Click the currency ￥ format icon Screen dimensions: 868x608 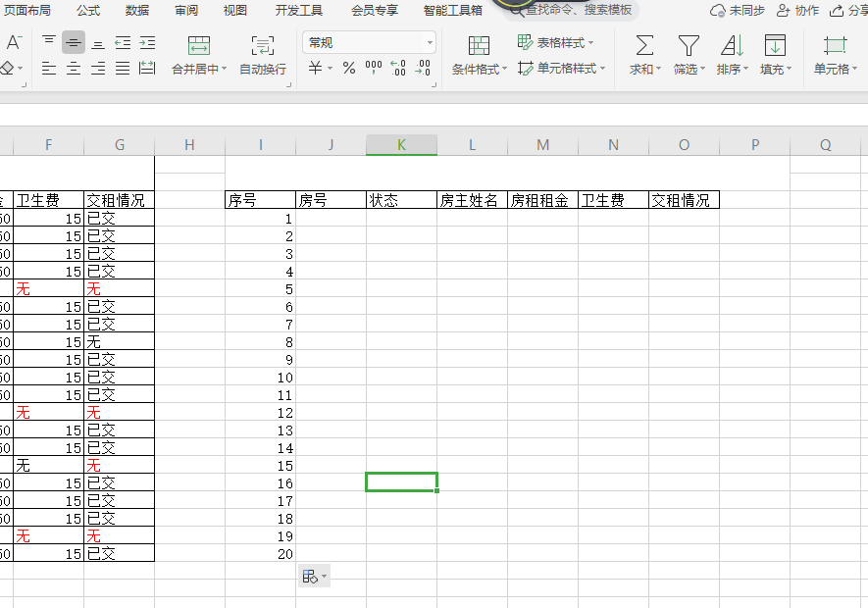[315, 68]
